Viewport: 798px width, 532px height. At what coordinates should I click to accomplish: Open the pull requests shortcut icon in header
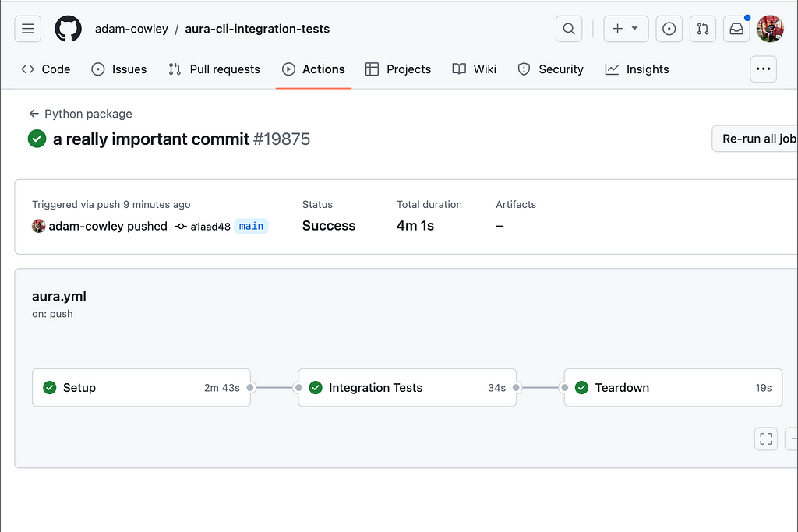coord(703,29)
